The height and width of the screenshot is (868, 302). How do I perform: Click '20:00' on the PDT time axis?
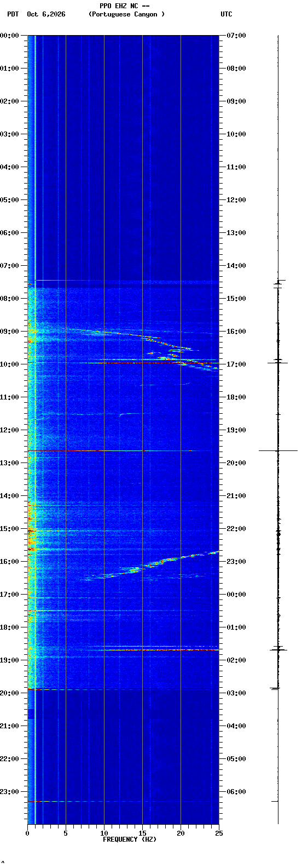[9, 693]
